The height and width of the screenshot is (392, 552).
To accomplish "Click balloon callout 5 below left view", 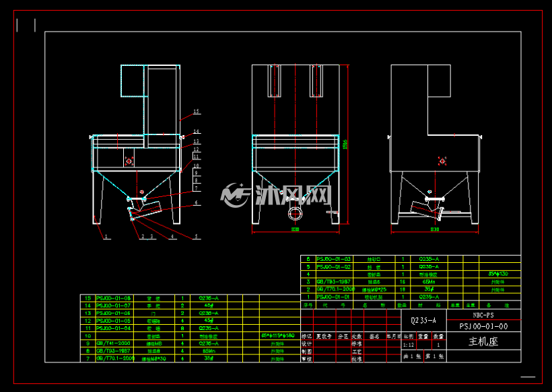I will click(x=197, y=236).
